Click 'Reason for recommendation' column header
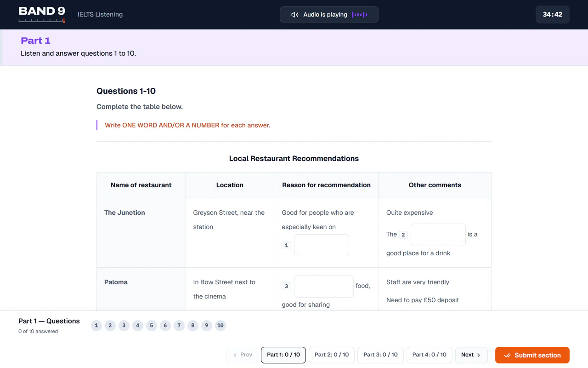588x368 pixels. tap(326, 185)
